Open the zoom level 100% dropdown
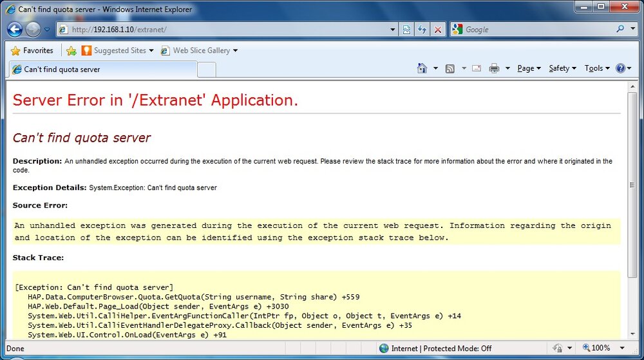This screenshot has width=644, height=360. [622, 348]
